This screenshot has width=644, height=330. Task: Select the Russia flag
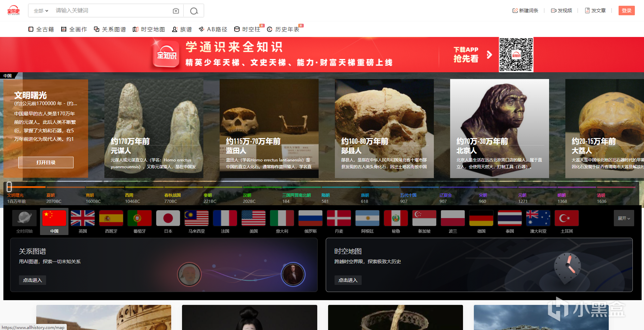[x=310, y=218]
